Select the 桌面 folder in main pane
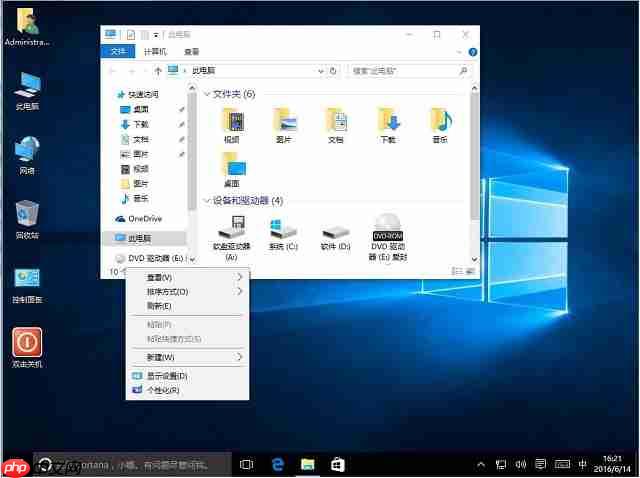 [233, 169]
